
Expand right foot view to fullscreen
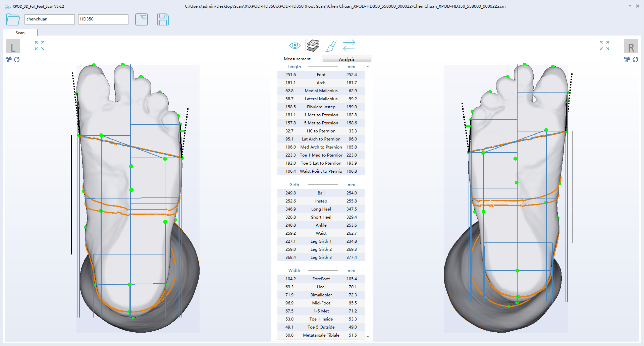point(604,46)
